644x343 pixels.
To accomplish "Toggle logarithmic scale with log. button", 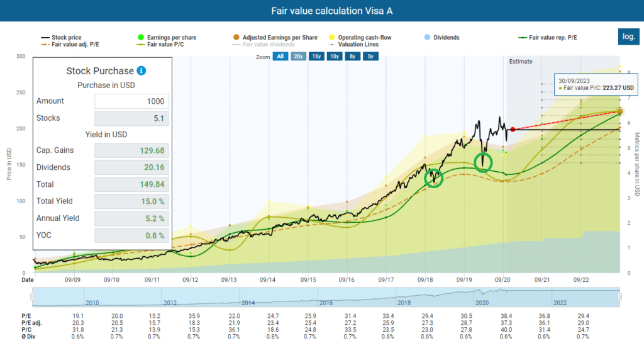I will coord(628,37).
